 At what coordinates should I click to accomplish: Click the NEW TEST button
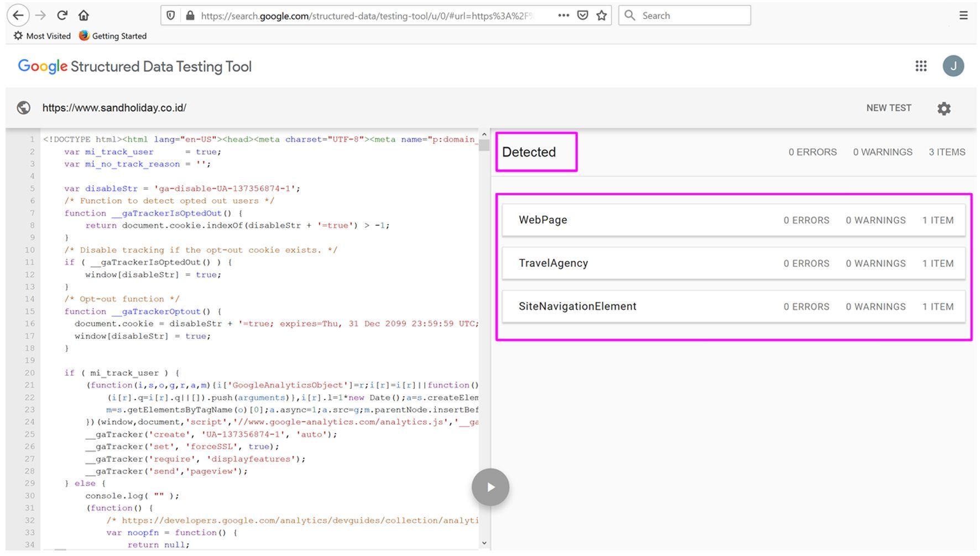point(889,108)
